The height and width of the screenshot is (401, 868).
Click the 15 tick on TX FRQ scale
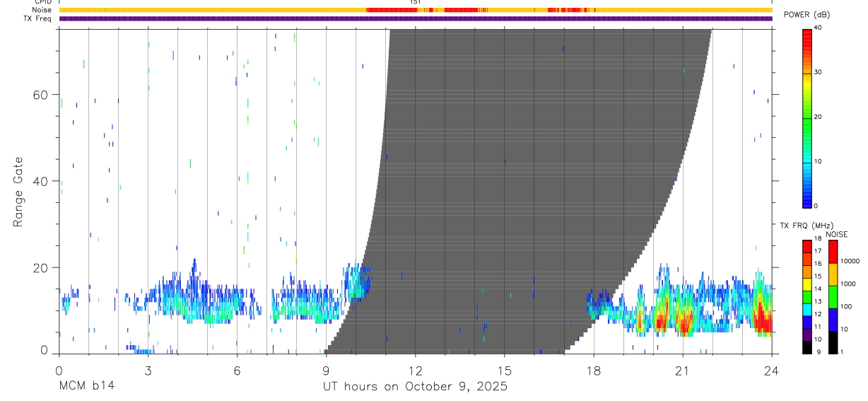point(817,276)
